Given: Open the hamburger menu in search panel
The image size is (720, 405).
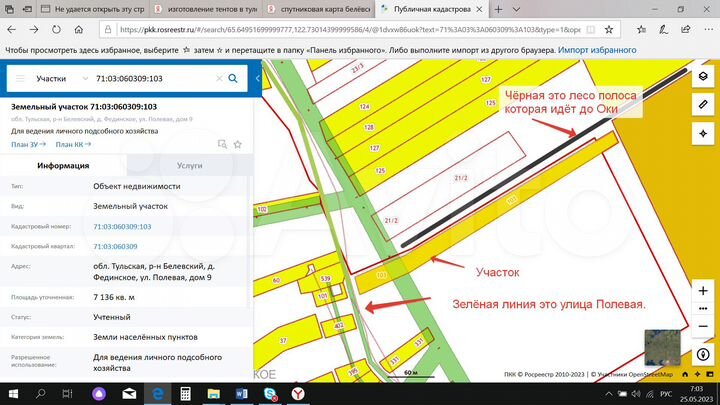Looking at the screenshot, I should coord(20,77).
